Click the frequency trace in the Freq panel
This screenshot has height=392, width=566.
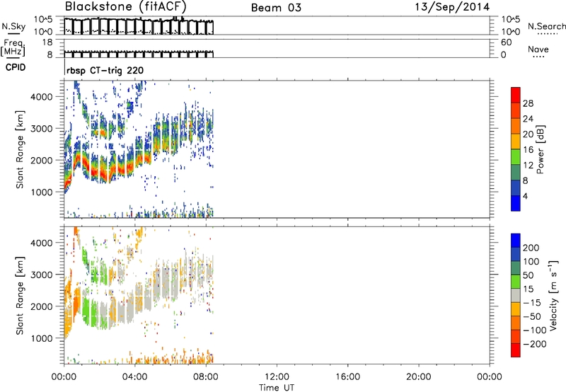click(139, 54)
